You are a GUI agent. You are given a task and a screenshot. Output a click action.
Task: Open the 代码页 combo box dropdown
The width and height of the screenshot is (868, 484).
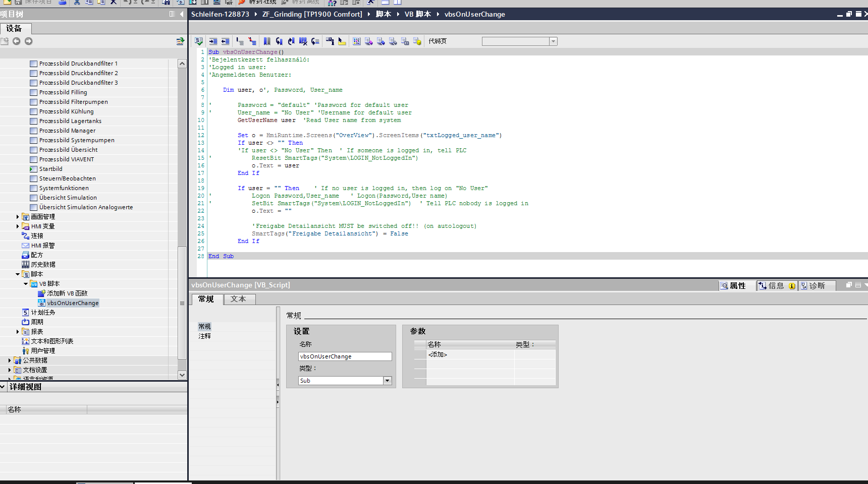coord(554,41)
